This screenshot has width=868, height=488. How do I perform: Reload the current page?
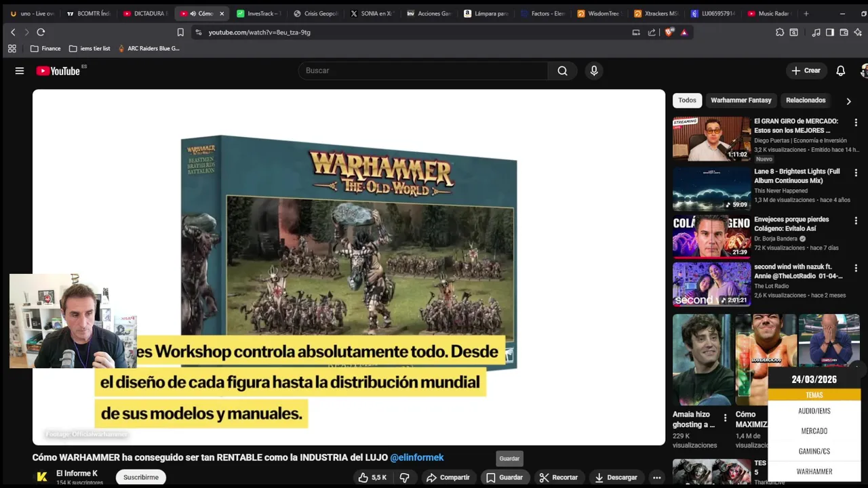tap(41, 32)
